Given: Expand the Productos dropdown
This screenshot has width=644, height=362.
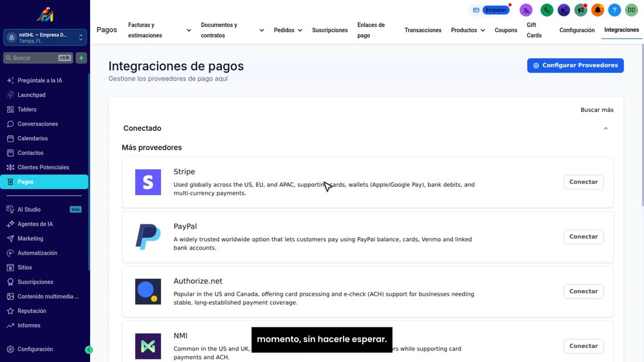Looking at the screenshot, I should 468,30.
